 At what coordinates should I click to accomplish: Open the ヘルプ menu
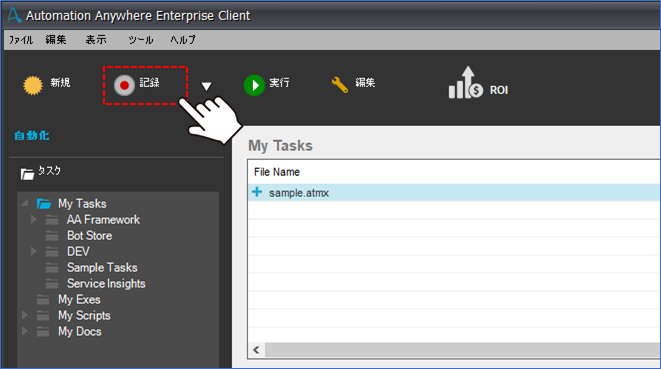(183, 40)
